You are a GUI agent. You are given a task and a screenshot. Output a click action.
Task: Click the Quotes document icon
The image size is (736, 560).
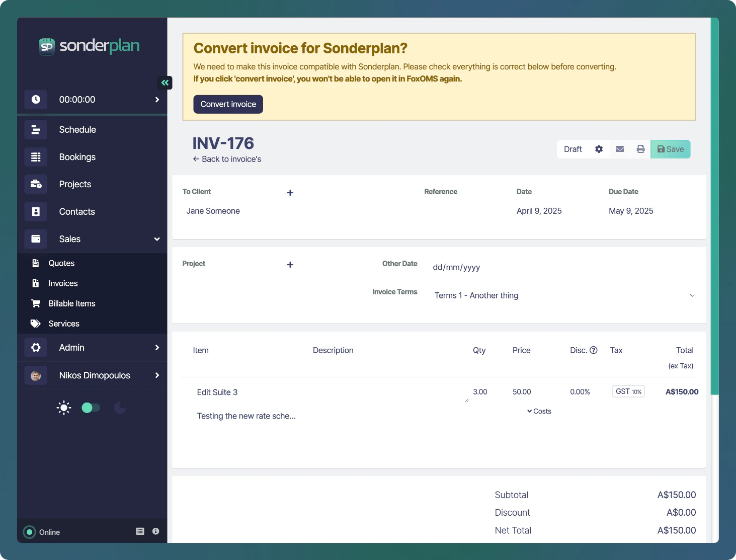[x=36, y=263]
